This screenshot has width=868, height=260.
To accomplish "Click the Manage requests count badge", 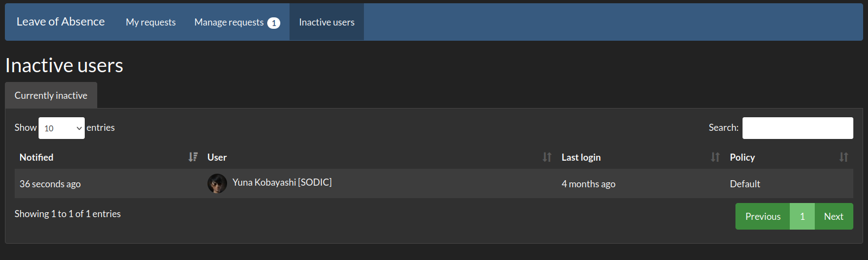I will [274, 23].
